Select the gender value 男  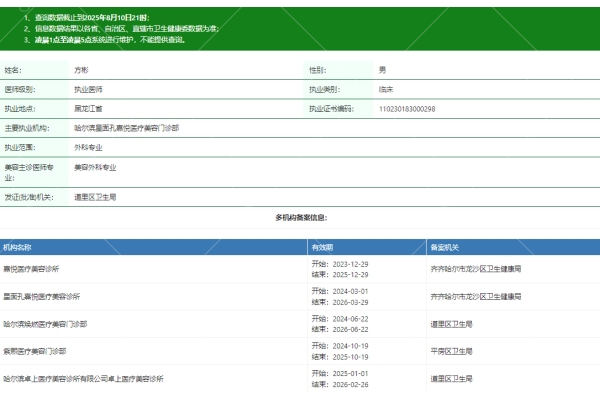pos(382,70)
